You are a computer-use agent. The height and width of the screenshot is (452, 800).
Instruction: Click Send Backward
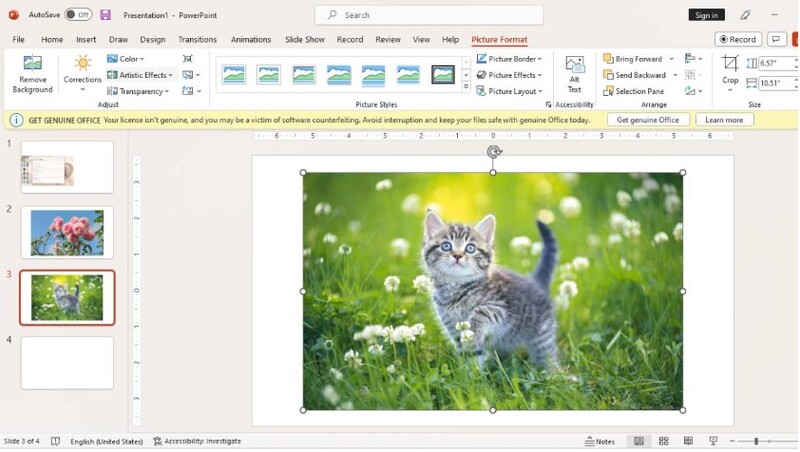tap(634, 75)
